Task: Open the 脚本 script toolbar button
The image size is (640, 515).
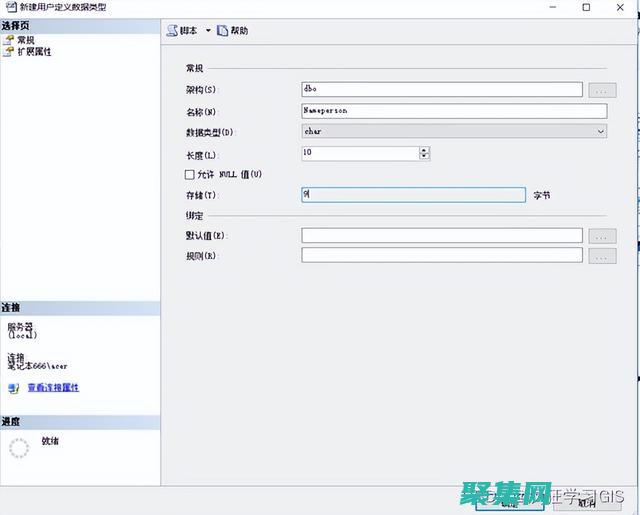Action: tap(182, 31)
